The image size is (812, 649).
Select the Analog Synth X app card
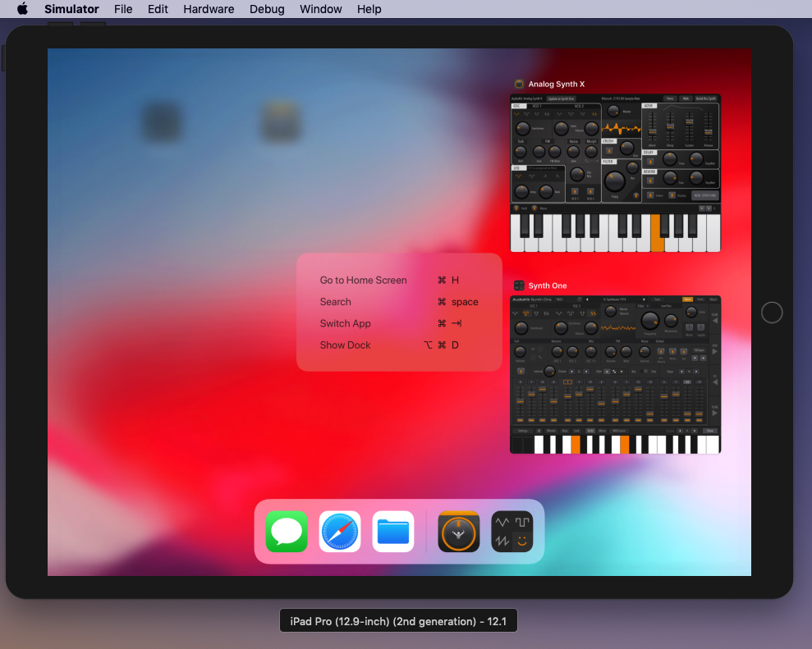[x=615, y=173]
